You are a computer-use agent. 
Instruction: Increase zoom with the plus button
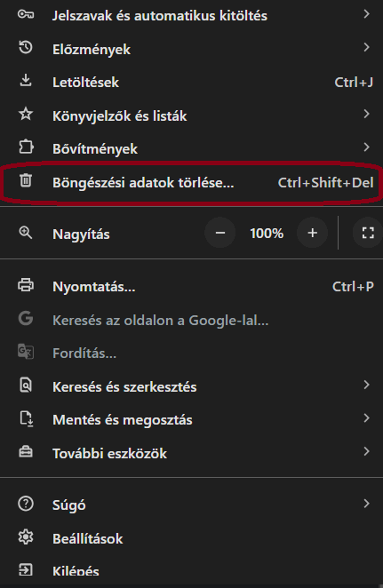click(313, 233)
